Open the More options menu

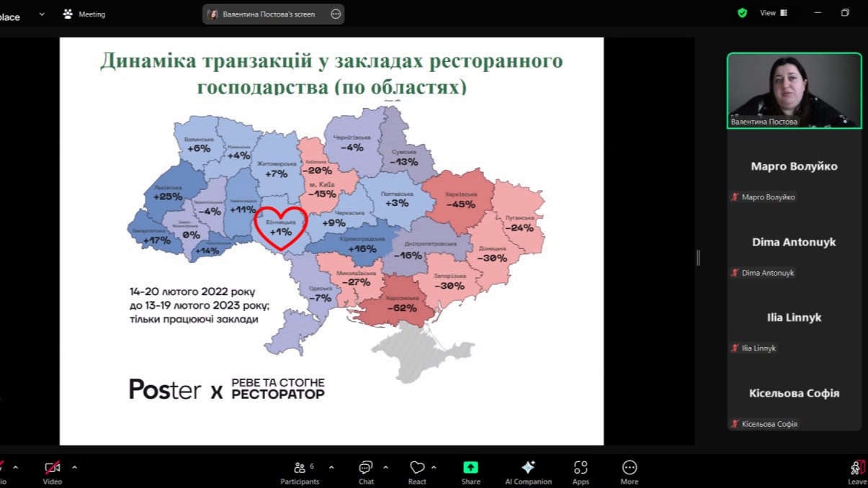point(629,471)
